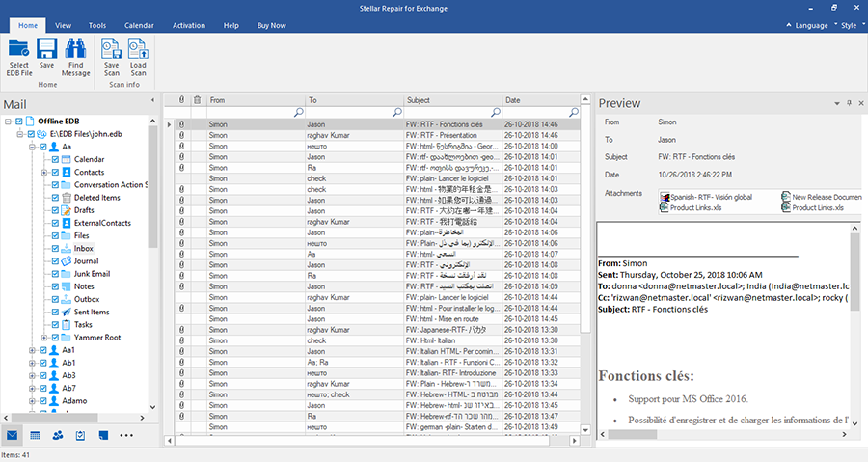Pin the Preview pane

[849, 103]
